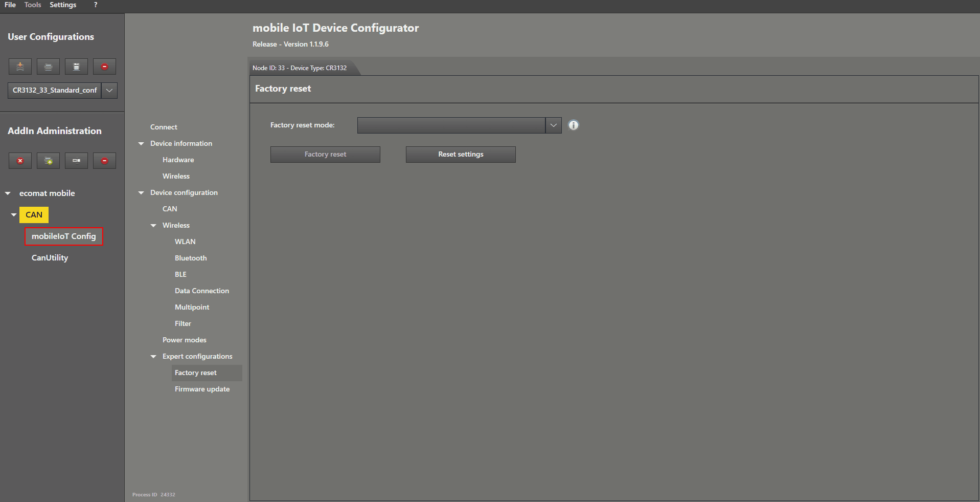Screen dimensions: 980x502
Task: Click the import configuration icon with down arrow
Action: coord(20,67)
